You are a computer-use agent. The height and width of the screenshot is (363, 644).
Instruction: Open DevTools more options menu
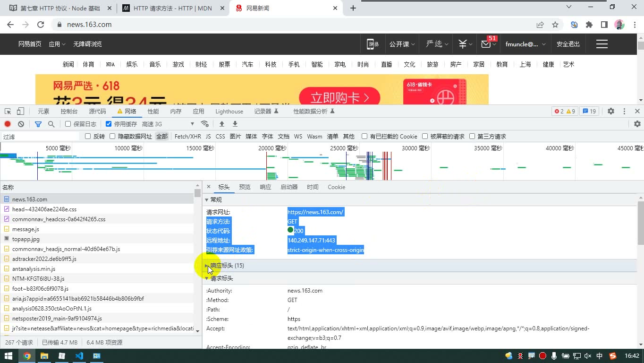624,111
